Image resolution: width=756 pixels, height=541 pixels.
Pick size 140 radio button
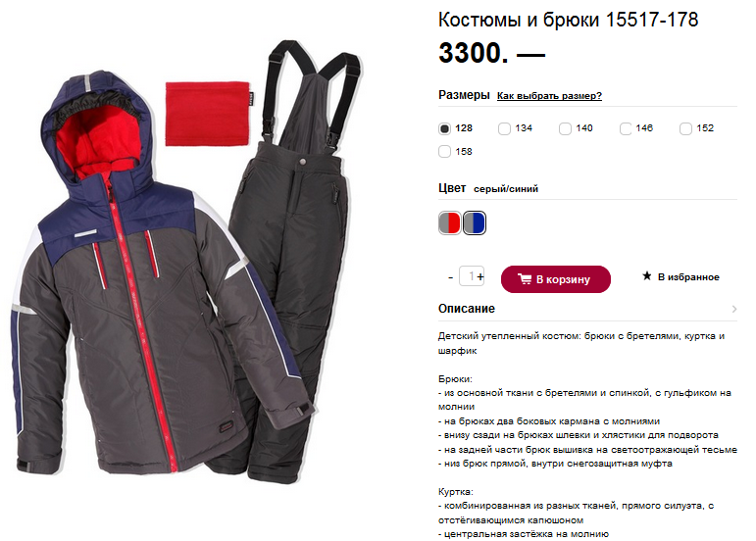565,128
